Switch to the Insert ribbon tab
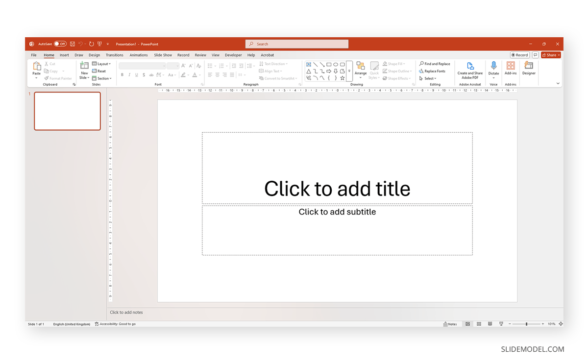 tap(64, 55)
